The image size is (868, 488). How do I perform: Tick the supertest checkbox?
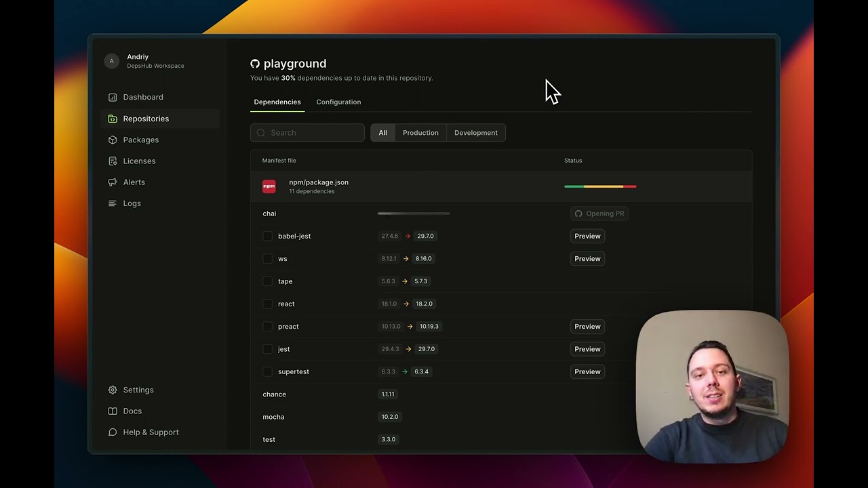[267, 371]
